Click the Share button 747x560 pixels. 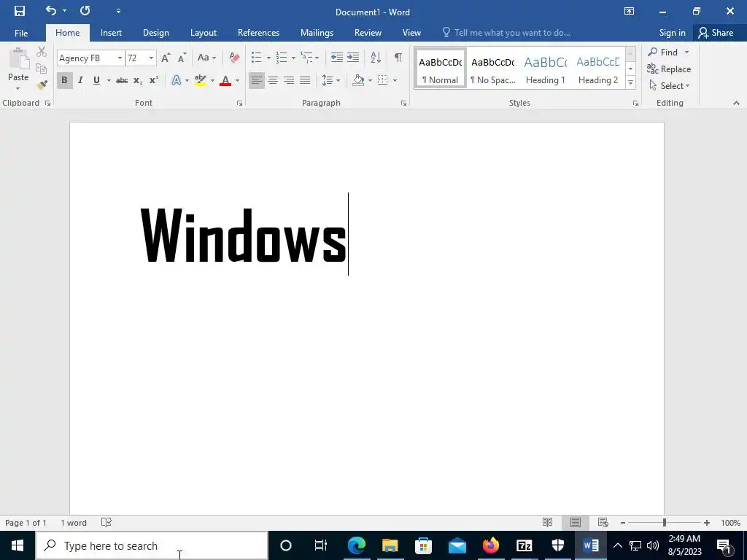coord(716,33)
